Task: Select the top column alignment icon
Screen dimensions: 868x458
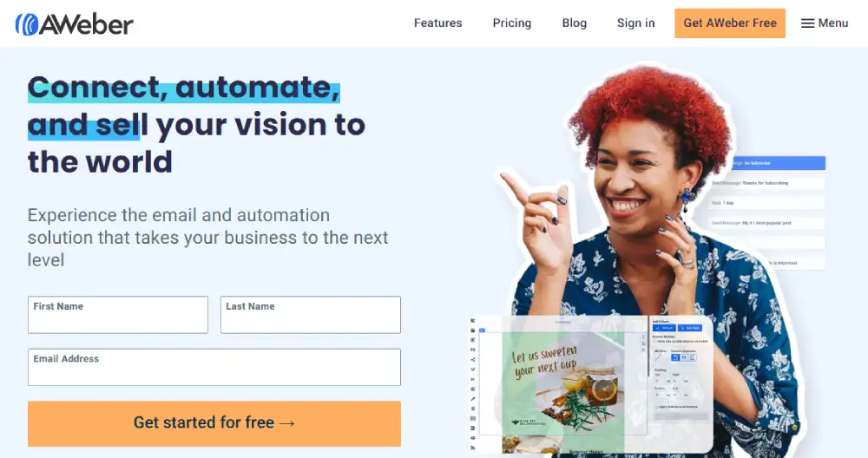Action: click(675, 357)
